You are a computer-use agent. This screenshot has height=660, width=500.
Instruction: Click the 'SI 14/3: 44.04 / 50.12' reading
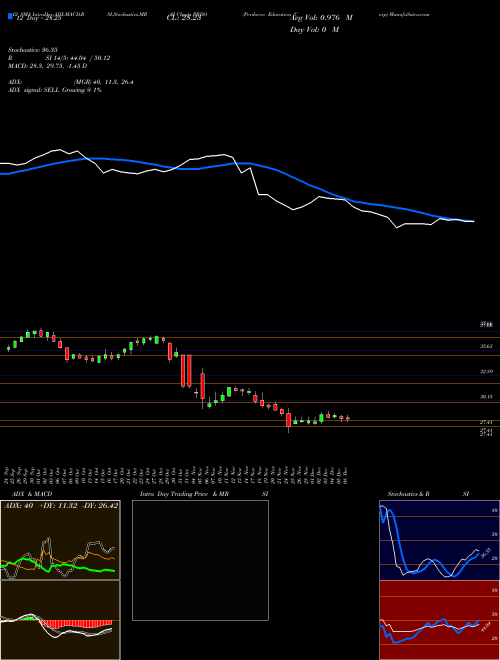click(x=78, y=58)
